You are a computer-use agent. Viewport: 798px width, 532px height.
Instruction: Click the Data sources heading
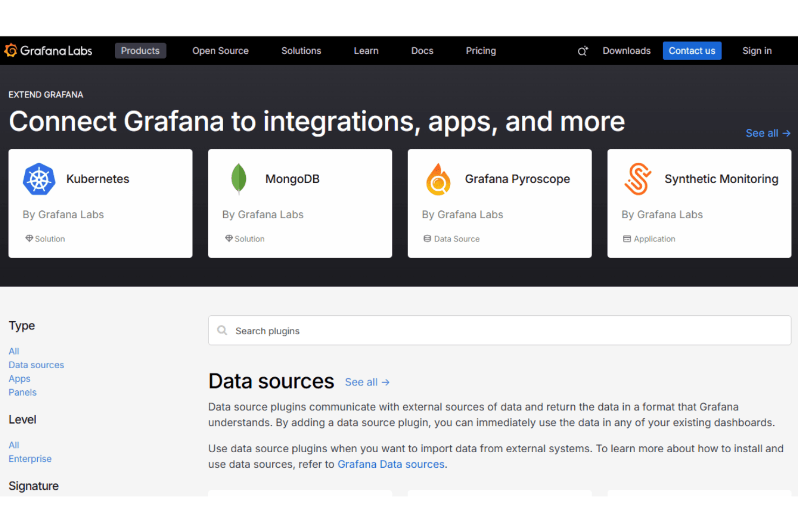point(271,381)
